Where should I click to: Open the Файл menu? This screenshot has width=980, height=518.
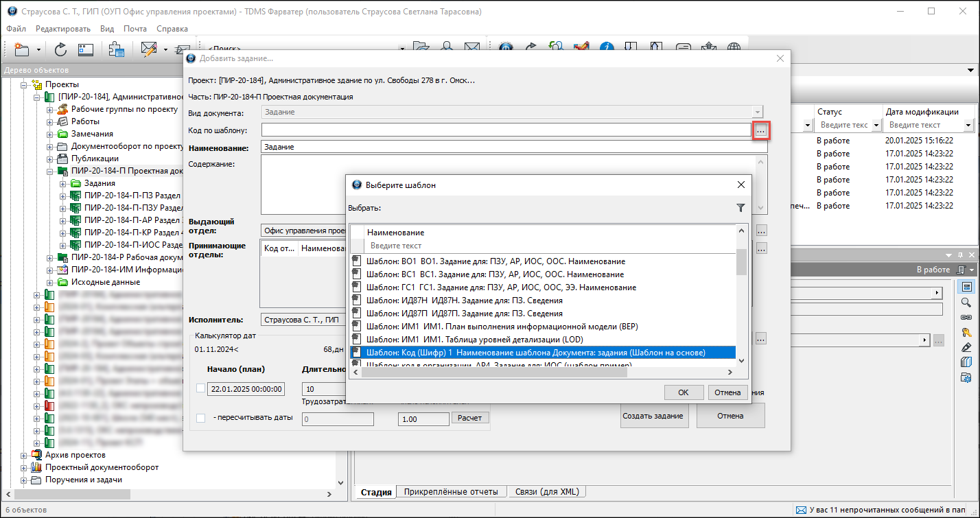click(x=16, y=29)
